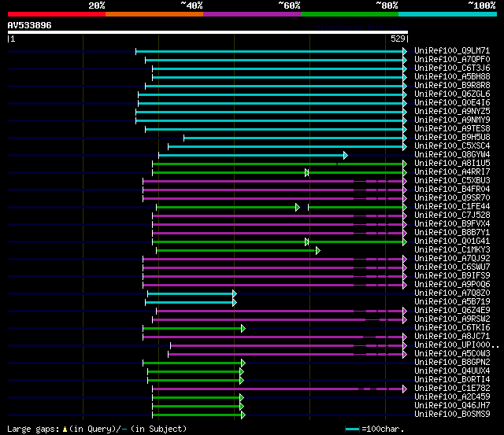This screenshot has height=435, width=504.
Task: Click the arrowhead ending the C1MKY3 alignment
Action: coord(318,251)
